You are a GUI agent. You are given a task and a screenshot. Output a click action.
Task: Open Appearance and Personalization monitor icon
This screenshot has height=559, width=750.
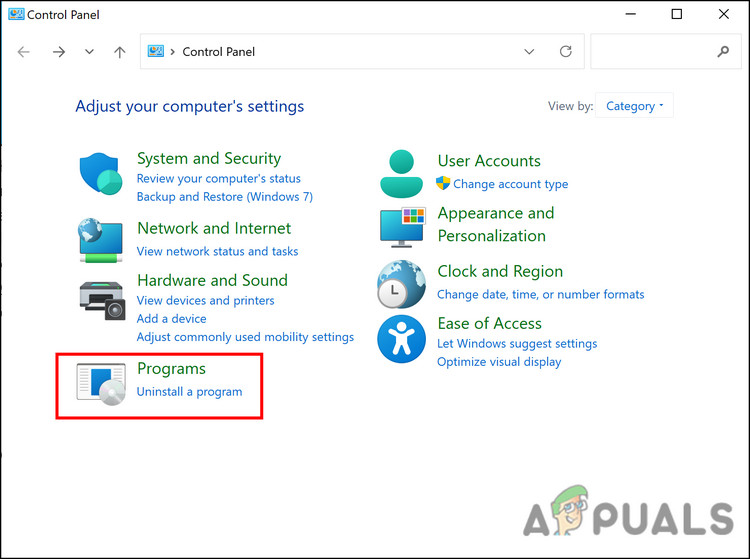[x=402, y=225]
